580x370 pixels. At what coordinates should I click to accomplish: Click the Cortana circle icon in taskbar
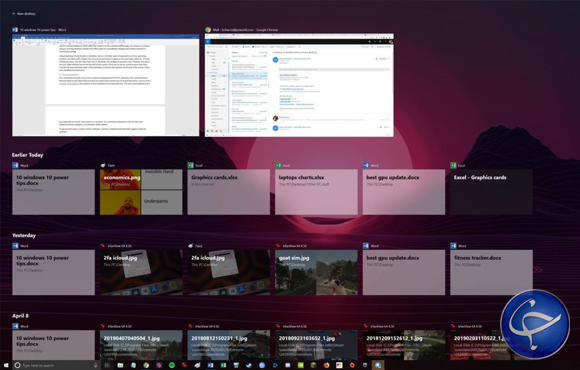(17, 365)
